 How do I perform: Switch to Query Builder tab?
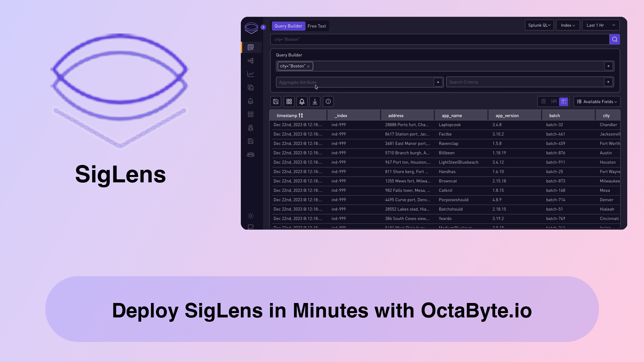288,25
